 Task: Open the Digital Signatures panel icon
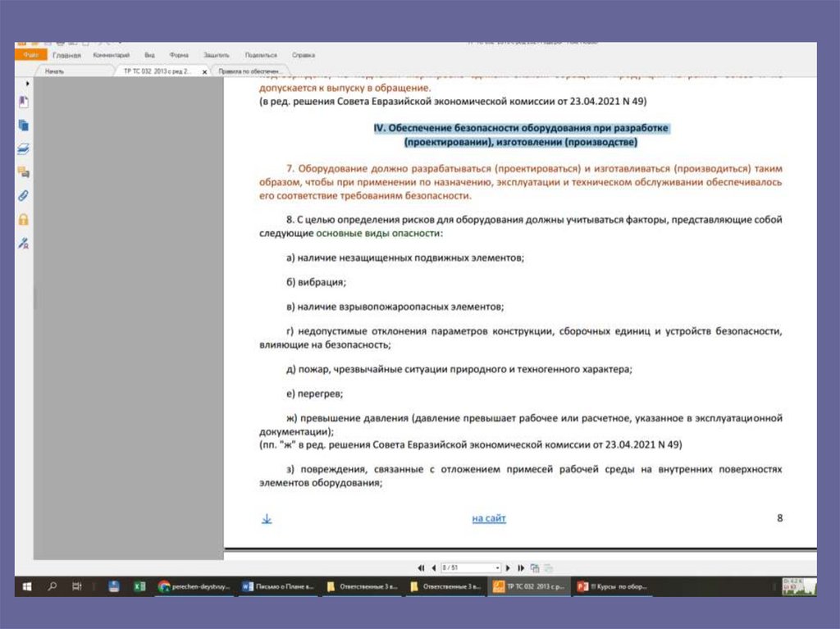click(x=24, y=244)
